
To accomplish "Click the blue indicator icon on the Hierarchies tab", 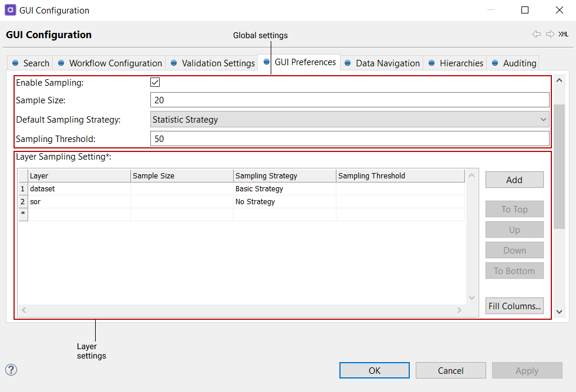I will (x=431, y=63).
